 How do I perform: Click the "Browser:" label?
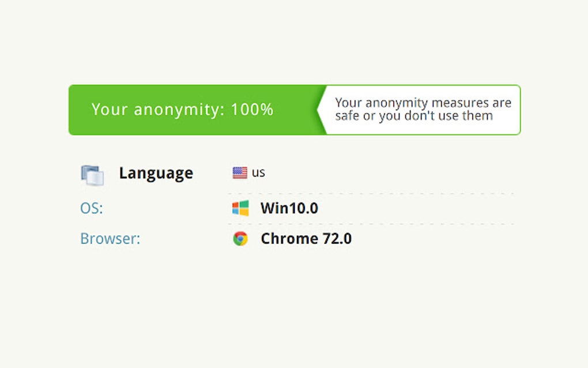pyautogui.click(x=110, y=239)
